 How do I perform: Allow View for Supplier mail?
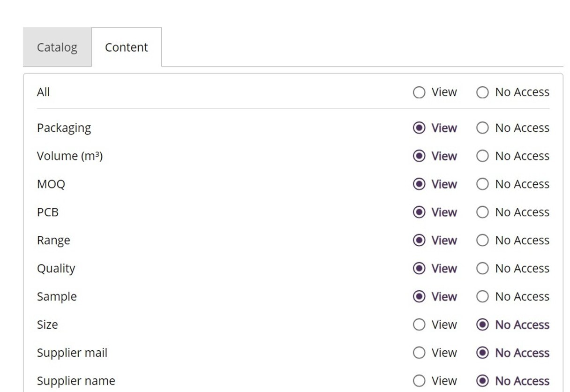coord(419,353)
